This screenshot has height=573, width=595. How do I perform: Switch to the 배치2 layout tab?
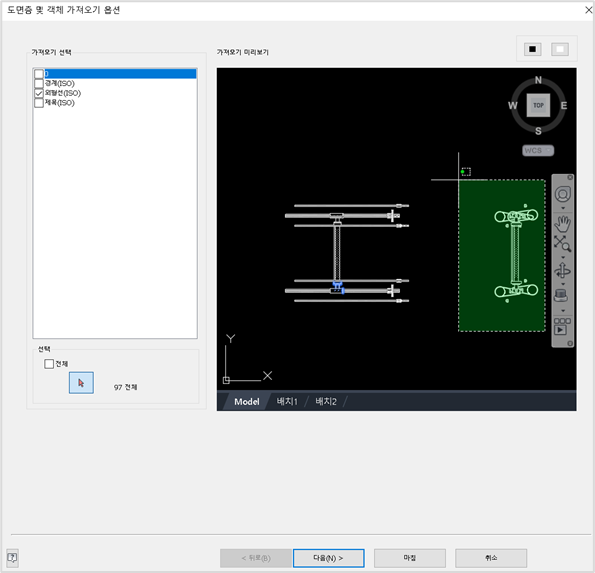[x=326, y=401]
